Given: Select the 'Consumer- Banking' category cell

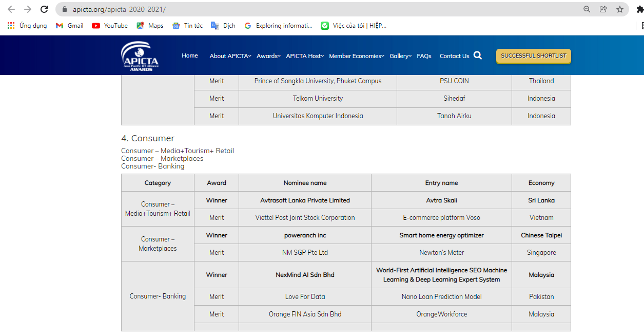Looking at the screenshot, I should pyautogui.click(x=158, y=296).
